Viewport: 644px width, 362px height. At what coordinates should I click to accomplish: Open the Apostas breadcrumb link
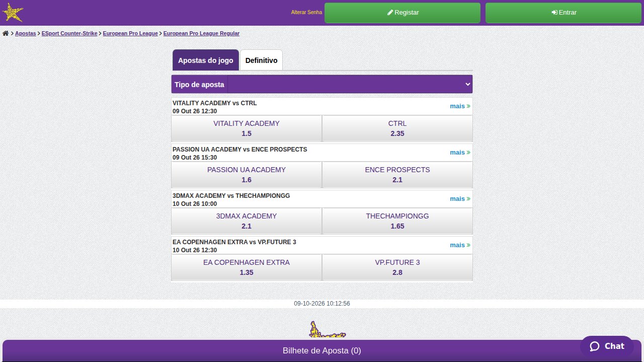(26, 33)
